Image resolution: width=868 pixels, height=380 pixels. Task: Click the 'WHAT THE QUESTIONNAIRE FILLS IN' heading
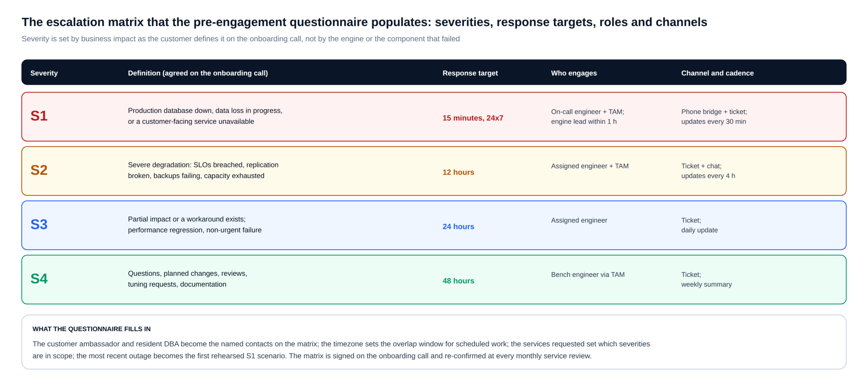[x=92, y=329]
